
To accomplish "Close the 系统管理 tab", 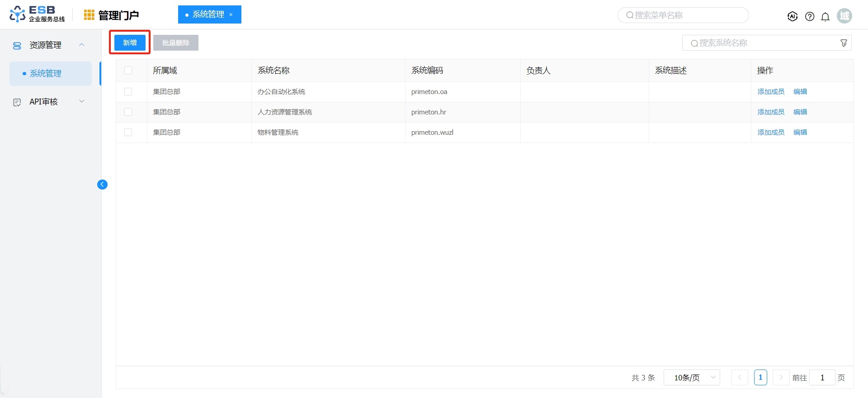I will [231, 15].
